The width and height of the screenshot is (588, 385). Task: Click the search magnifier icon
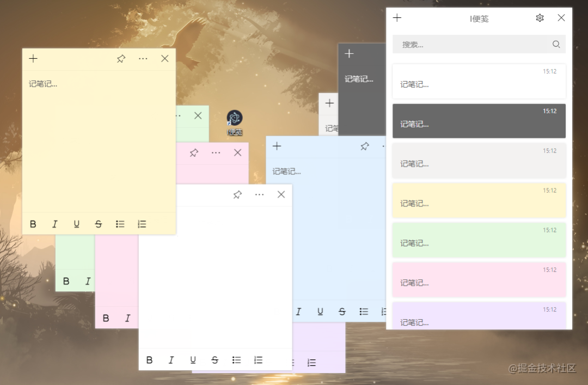tap(556, 44)
